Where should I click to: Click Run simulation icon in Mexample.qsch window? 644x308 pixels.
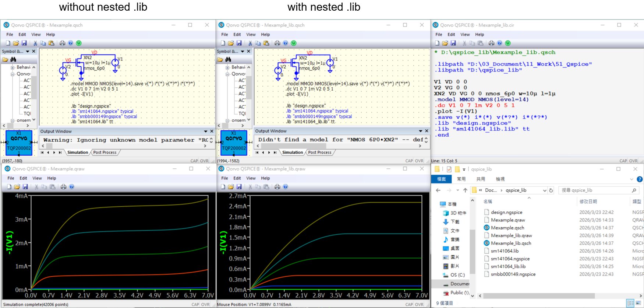click(79, 43)
